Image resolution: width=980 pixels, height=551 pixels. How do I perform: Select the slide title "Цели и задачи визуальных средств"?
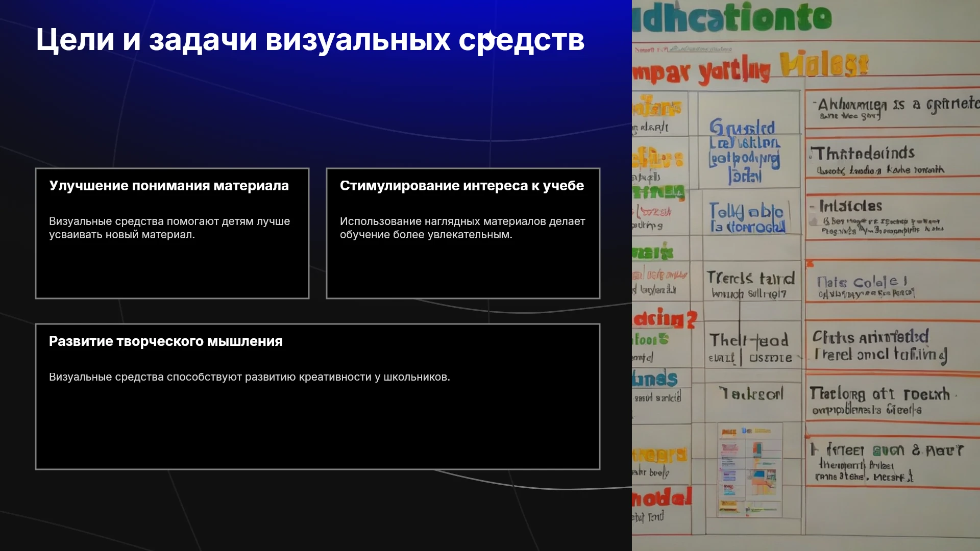click(310, 40)
